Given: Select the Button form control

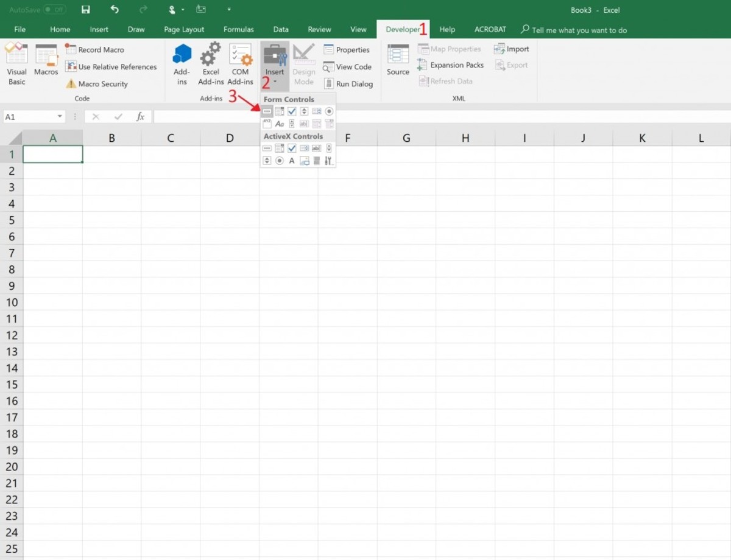Looking at the screenshot, I should (267, 111).
